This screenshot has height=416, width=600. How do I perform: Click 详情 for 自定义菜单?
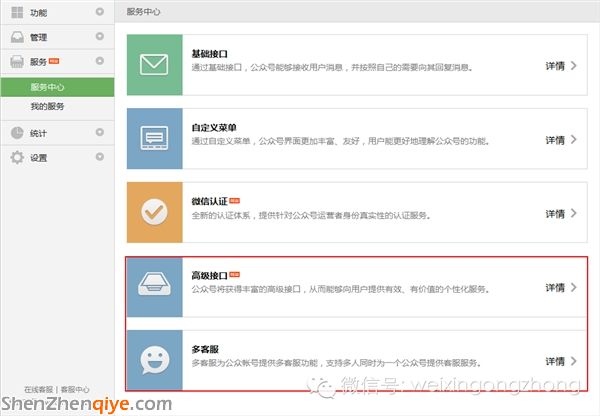(x=555, y=140)
